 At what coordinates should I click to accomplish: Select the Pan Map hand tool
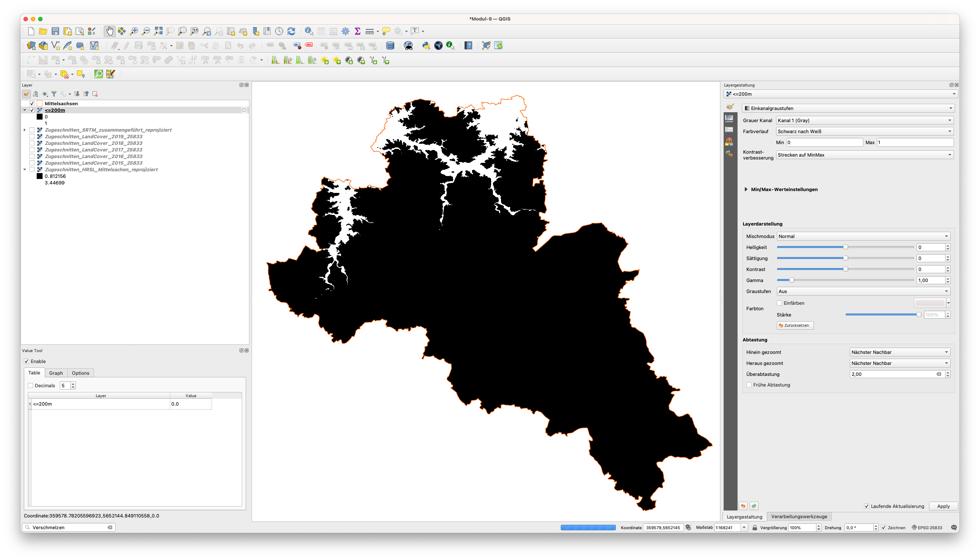[x=110, y=31]
